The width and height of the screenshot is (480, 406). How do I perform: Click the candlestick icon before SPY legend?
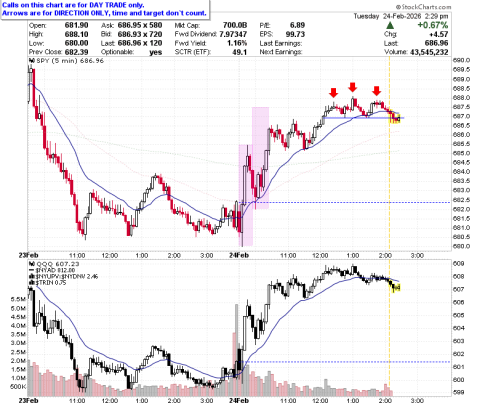32,61
